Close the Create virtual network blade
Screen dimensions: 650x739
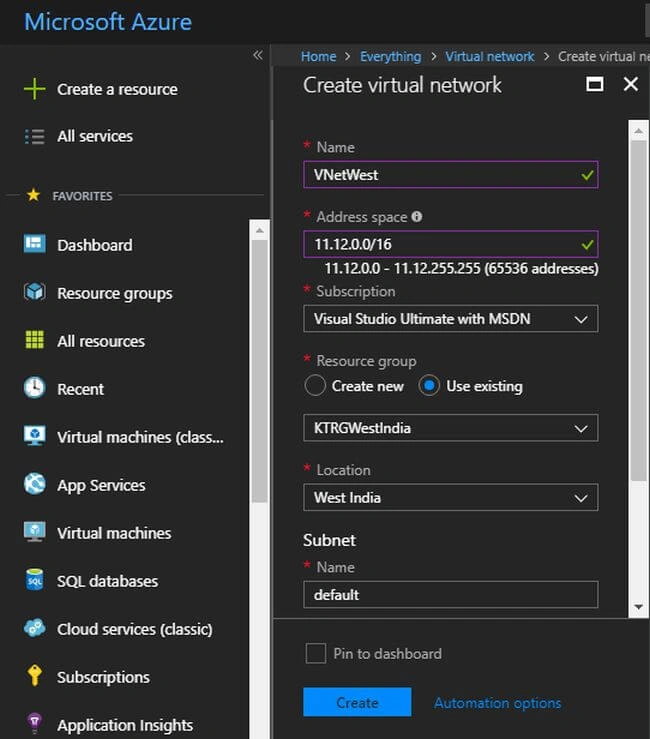click(x=631, y=84)
